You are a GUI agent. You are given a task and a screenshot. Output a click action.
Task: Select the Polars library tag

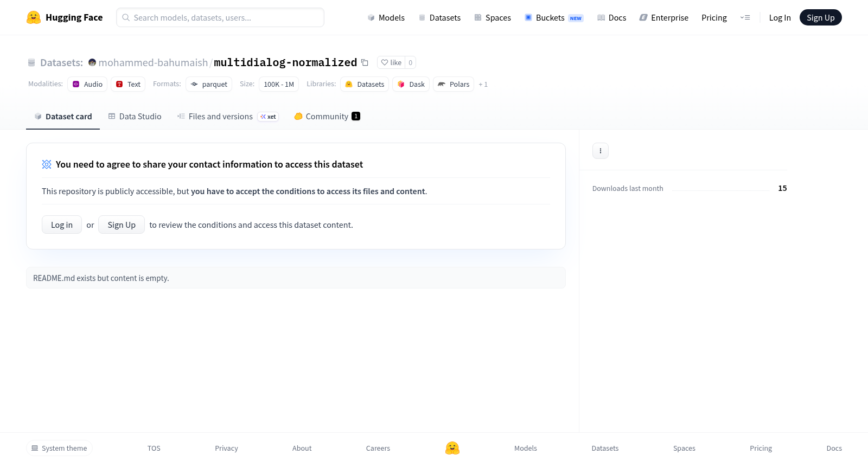click(454, 84)
